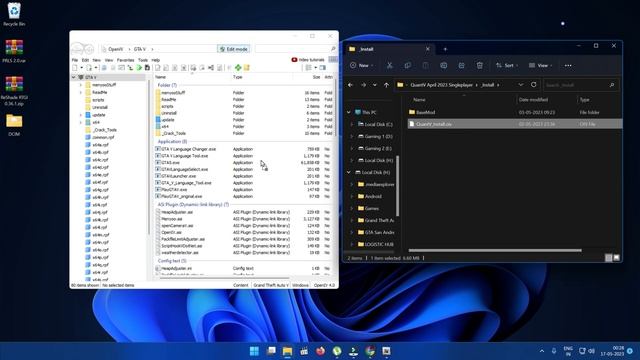The image size is (640, 360).
Task: Open the Video tutorials link in OpenIV
Action: [x=308, y=60]
